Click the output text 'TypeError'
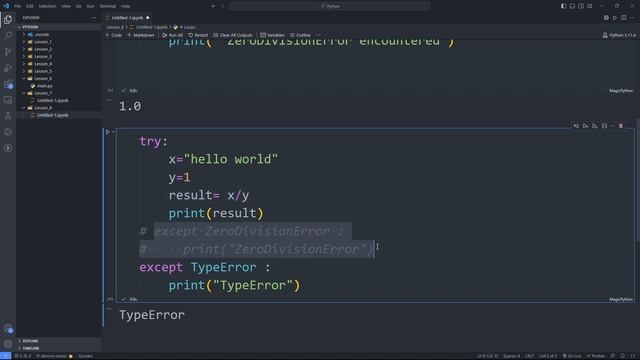 tap(152, 315)
